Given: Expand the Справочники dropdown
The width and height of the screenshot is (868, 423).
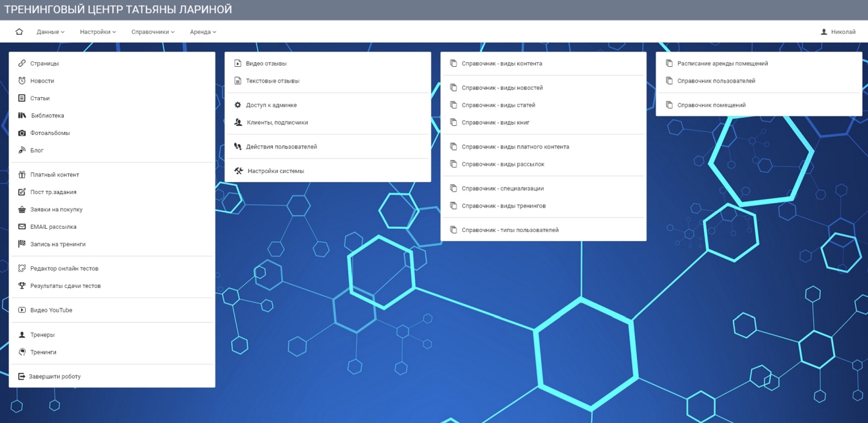Looking at the screenshot, I should click(152, 32).
